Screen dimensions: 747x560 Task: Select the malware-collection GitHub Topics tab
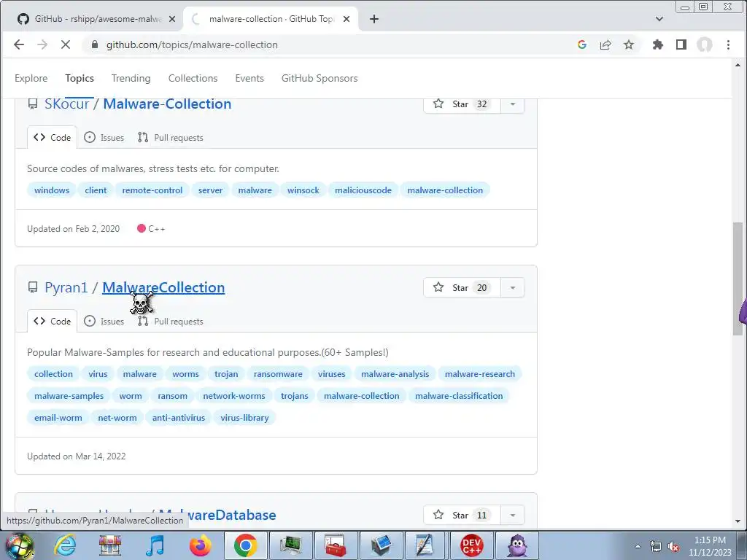click(x=271, y=18)
